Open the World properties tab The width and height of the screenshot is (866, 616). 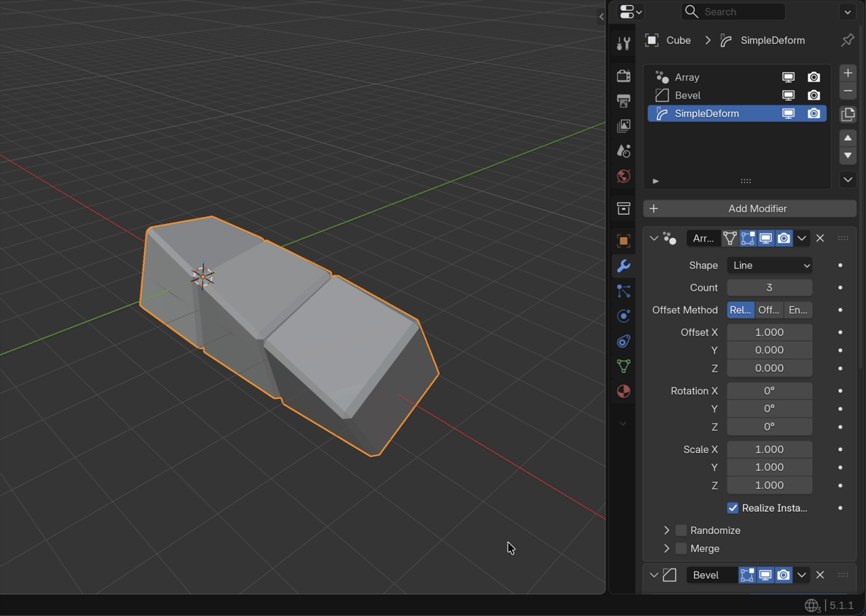[623, 176]
